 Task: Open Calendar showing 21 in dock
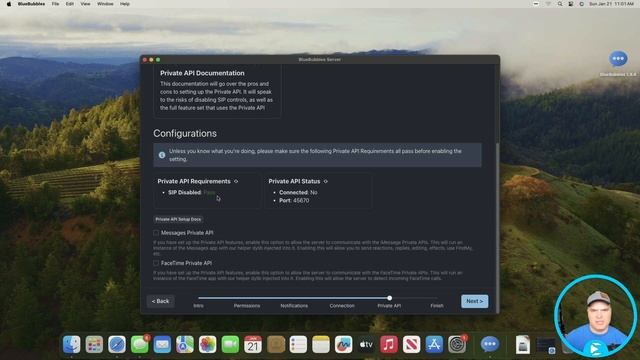click(253, 344)
